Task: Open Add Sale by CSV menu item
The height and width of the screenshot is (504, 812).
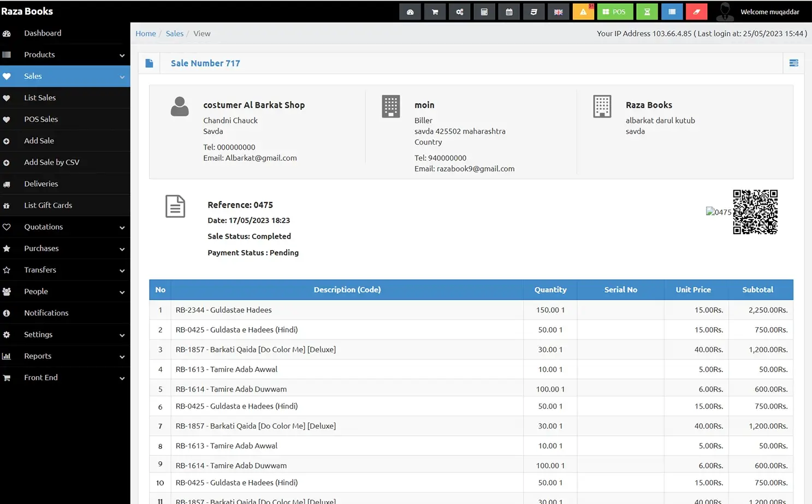Action: [51, 162]
